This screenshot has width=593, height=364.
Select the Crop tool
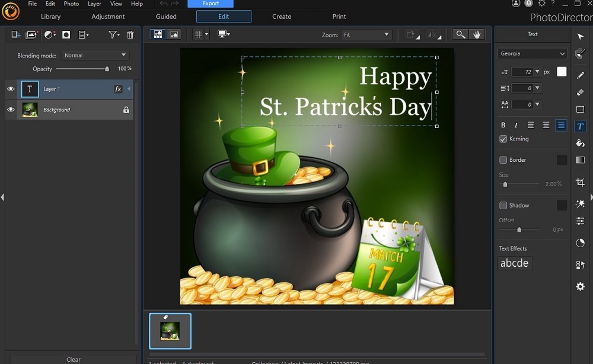coord(580,182)
